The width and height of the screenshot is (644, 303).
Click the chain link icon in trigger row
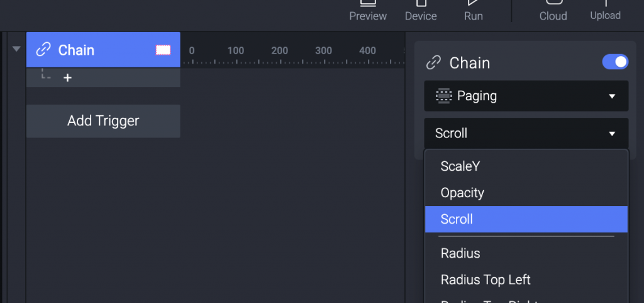(x=43, y=50)
